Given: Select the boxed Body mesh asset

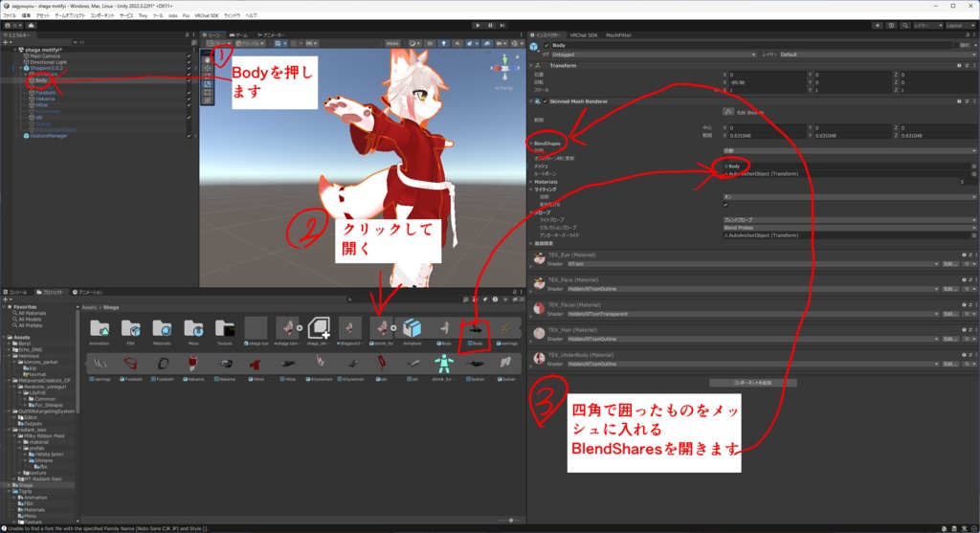Looking at the screenshot, I should 475,331.
